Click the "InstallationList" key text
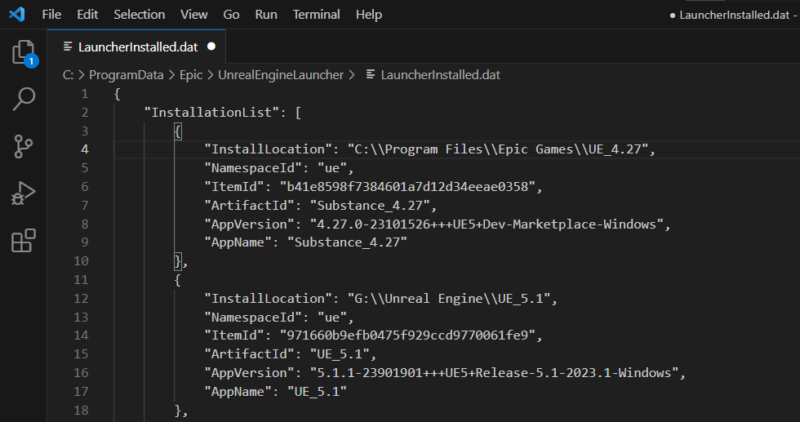The height and width of the screenshot is (422, 800). pos(211,112)
